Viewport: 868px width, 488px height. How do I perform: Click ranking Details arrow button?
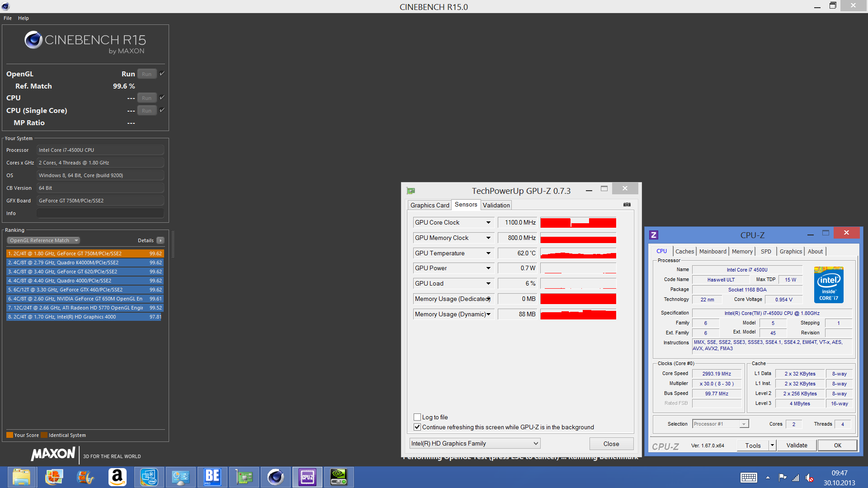pyautogui.click(x=160, y=240)
